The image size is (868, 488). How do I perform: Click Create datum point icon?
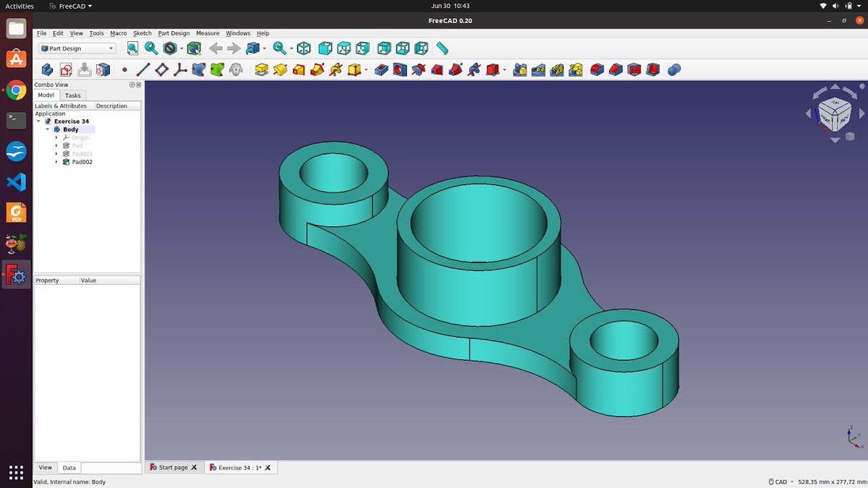tap(124, 70)
